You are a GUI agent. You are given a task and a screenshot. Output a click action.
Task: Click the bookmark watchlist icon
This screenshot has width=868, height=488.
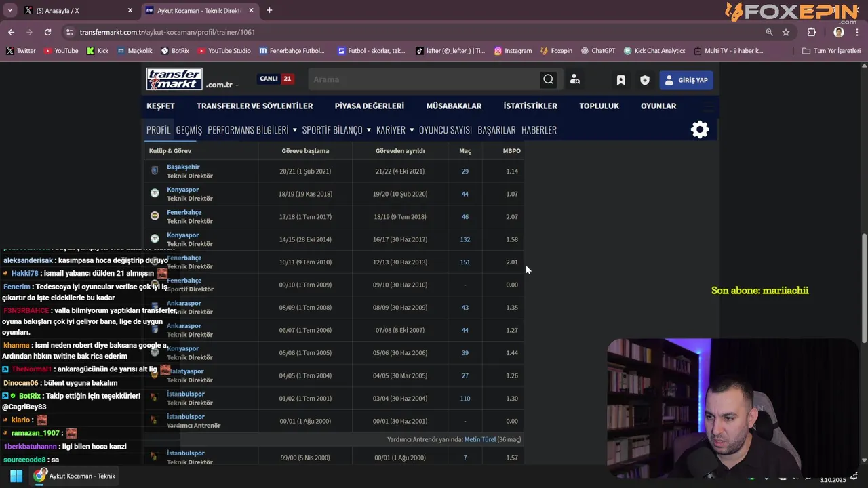620,80
